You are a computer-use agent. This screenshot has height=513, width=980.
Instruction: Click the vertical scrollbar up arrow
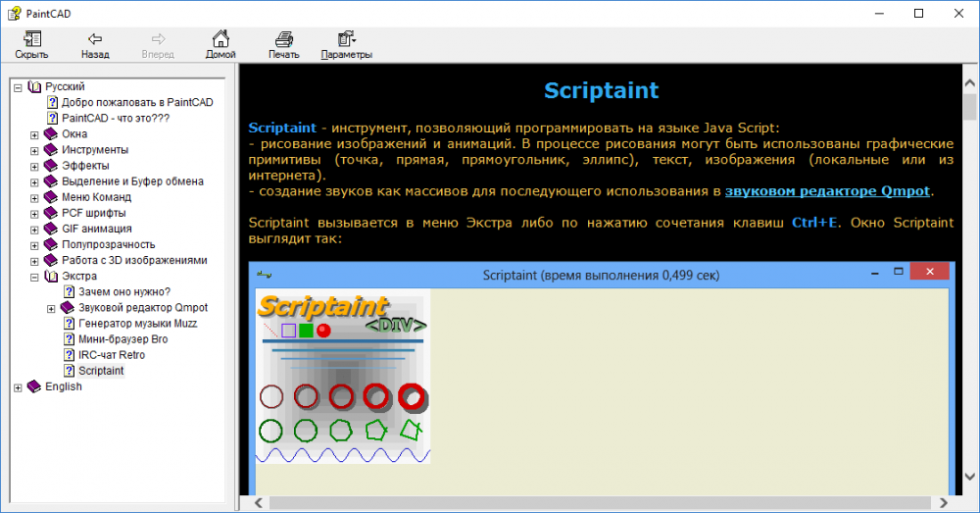pyautogui.click(x=970, y=82)
